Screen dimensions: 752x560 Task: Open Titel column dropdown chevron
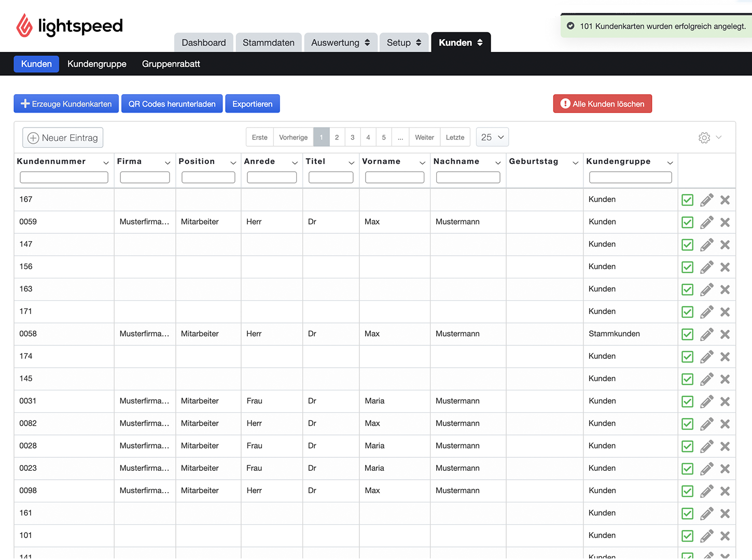click(x=351, y=163)
